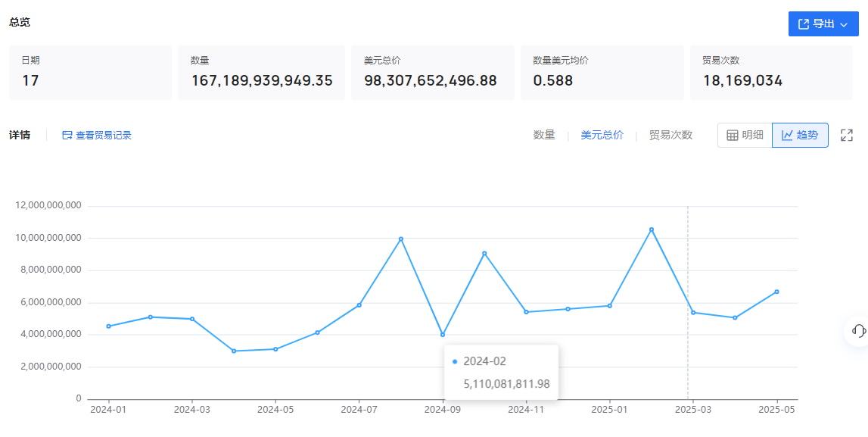
Task: Click the 数量美元均价 summary card
Action: (602, 72)
